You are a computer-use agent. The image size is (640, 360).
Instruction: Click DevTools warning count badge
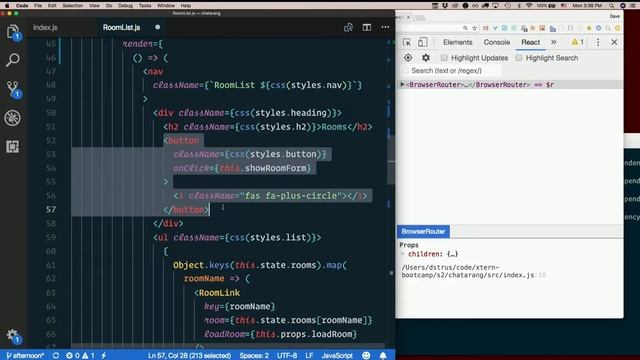pyautogui.click(x=578, y=42)
